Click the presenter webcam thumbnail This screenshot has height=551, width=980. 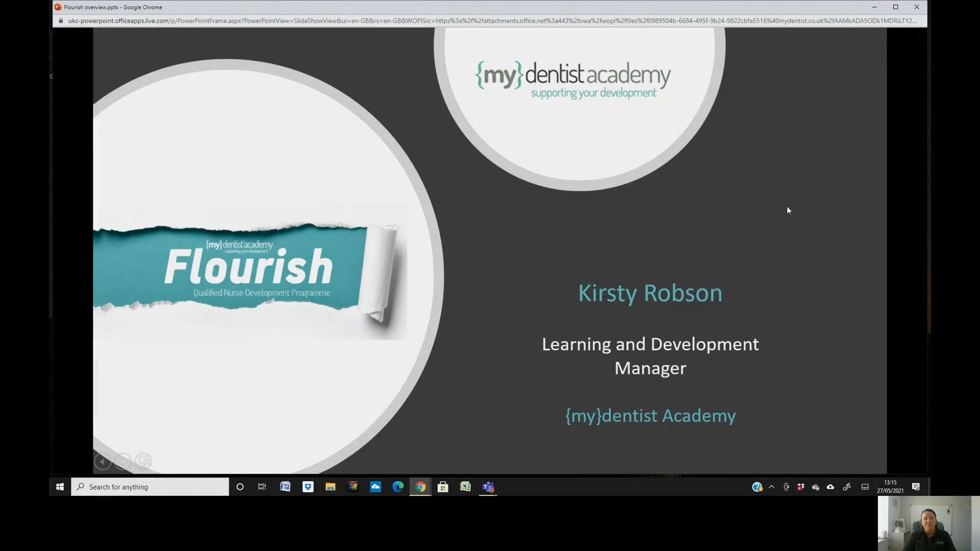click(x=929, y=523)
